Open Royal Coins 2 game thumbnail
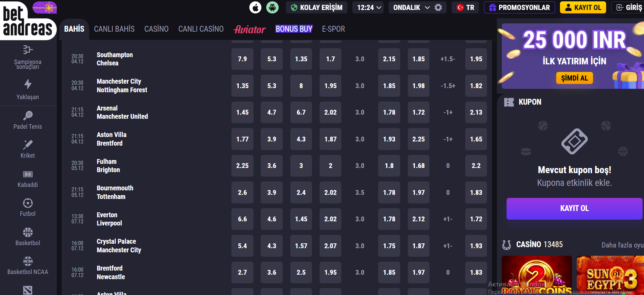Screen dimensions: 644x295 [x=537, y=275]
